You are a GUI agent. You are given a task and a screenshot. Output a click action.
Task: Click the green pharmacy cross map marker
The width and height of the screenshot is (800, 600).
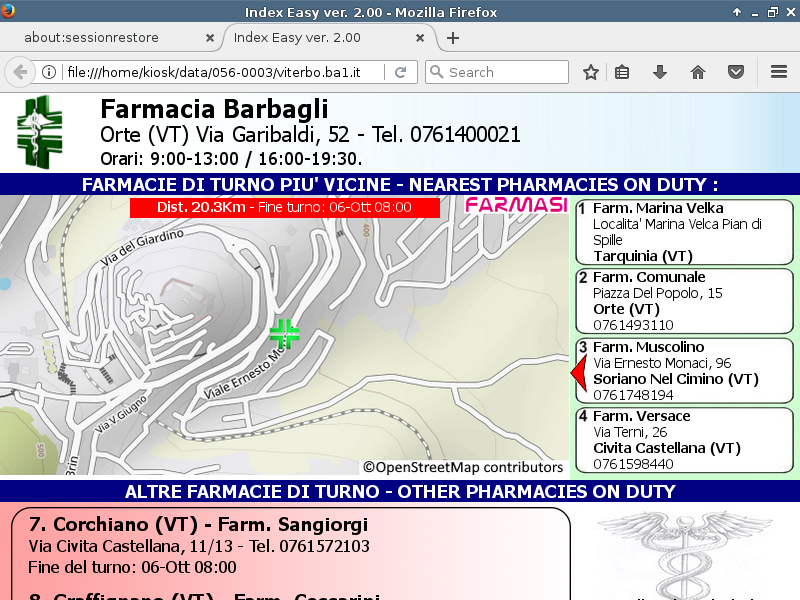[x=285, y=333]
